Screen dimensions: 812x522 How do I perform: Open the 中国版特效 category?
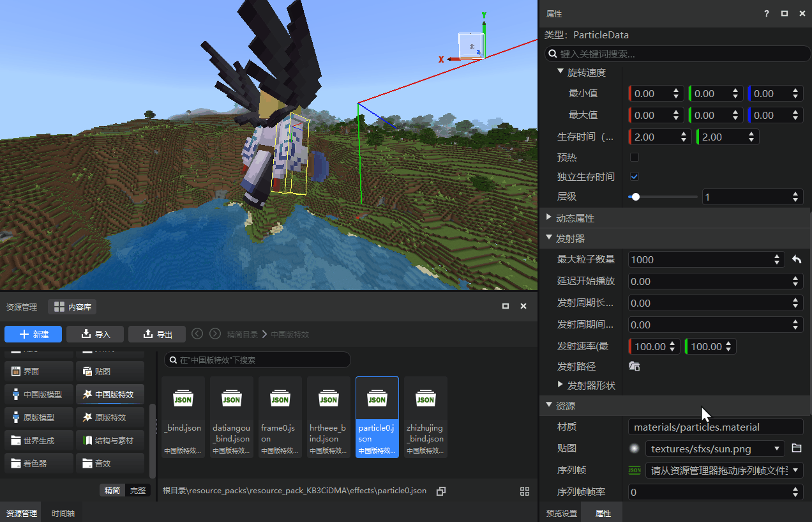110,394
